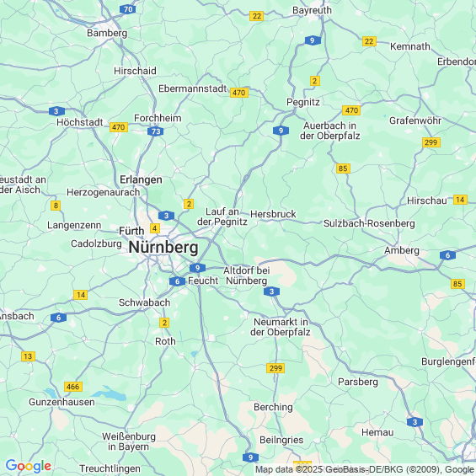Click the B4 road shield next to Fürth

(x=155, y=228)
